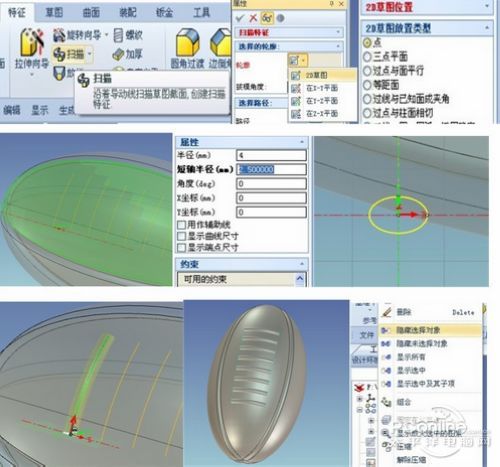Cancel using the red X icon
The image size is (500, 467).
point(253,18)
